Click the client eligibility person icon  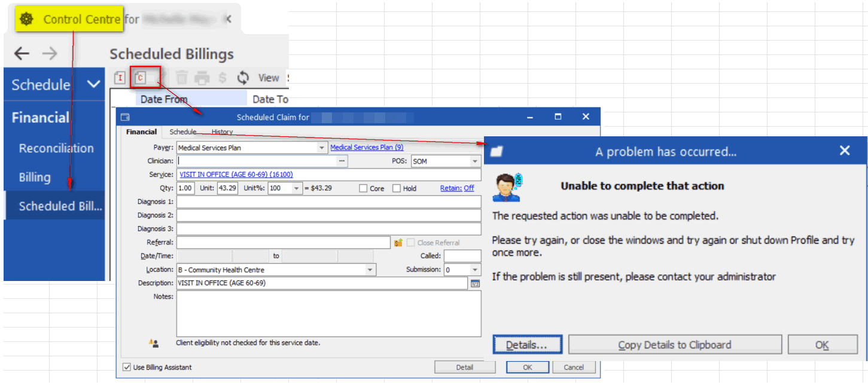[154, 343]
